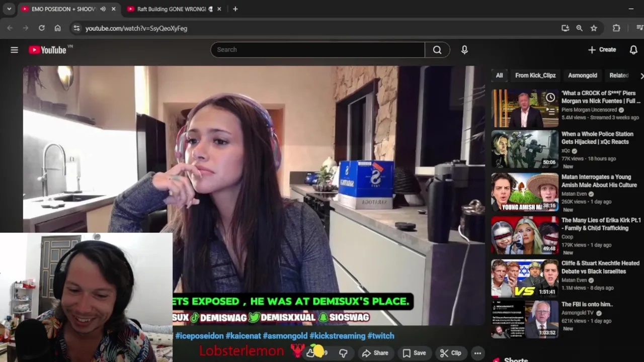The height and width of the screenshot is (362, 644).
Task: Add Piers Morgan video to Watch Later clock icon
Action: (551, 97)
